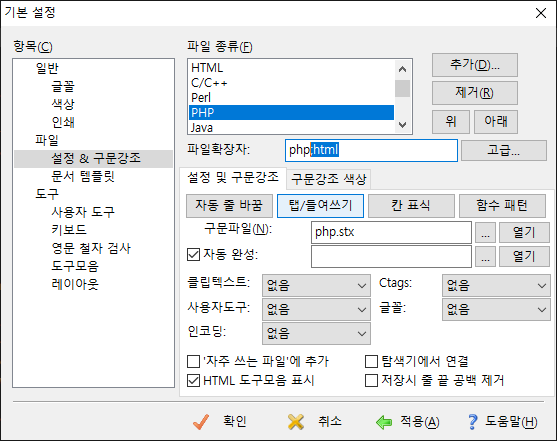The width and height of the screenshot is (557, 441).
Task: Click the 열기 button for 자동 완성
Action: (x=524, y=256)
